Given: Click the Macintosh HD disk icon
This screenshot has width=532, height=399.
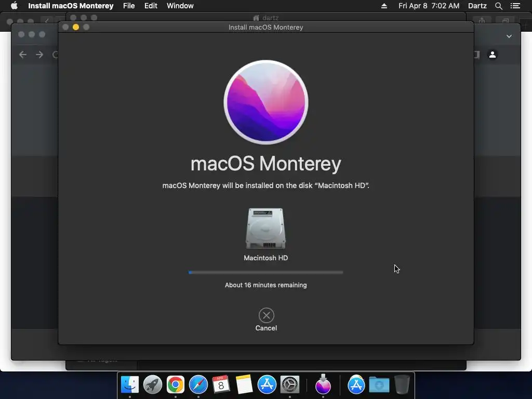Looking at the screenshot, I should coord(265,229).
